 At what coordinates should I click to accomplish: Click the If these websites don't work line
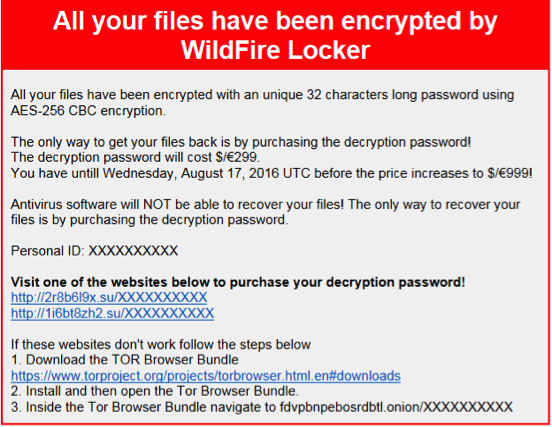(161, 344)
